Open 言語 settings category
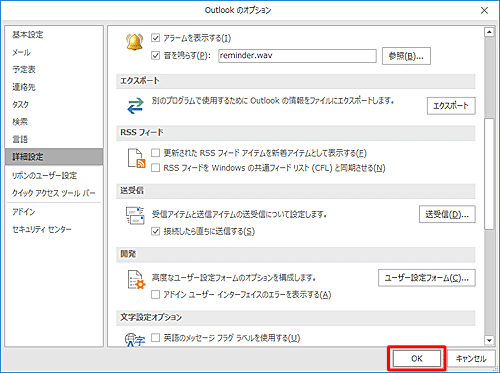Image resolution: width=500 pixels, height=373 pixels. point(54,139)
